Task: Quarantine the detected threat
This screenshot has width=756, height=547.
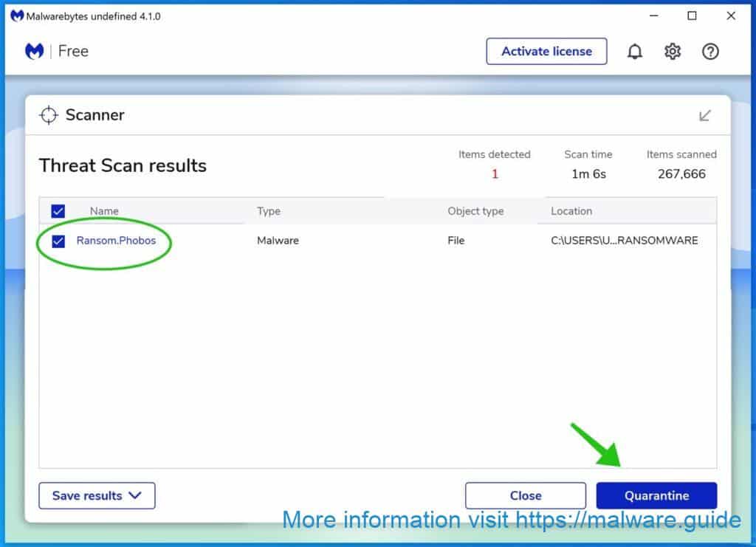Action: click(656, 495)
